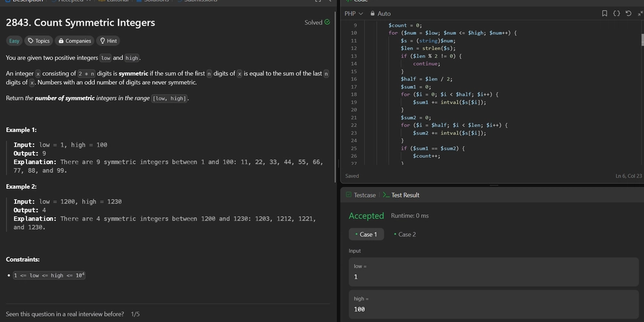644x322 pixels.
Task: Click the '[low, high]' inline code chip
Action: point(169,99)
